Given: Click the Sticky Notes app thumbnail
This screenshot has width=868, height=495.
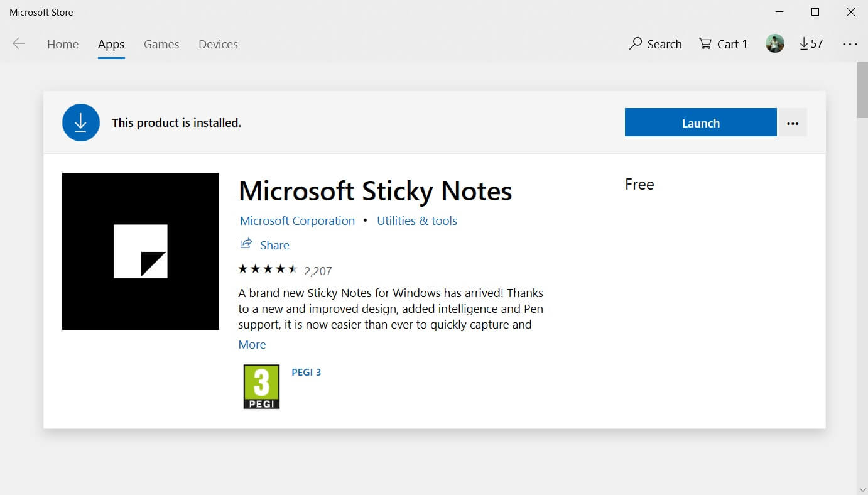Looking at the screenshot, I should [x=140, y=251].
